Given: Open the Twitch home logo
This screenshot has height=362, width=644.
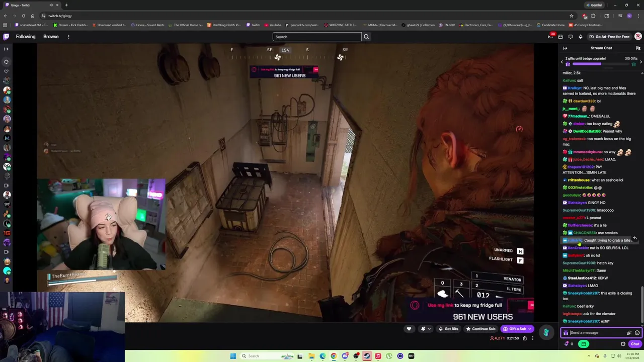Looking at the screenshot, I should coord(6,37).
